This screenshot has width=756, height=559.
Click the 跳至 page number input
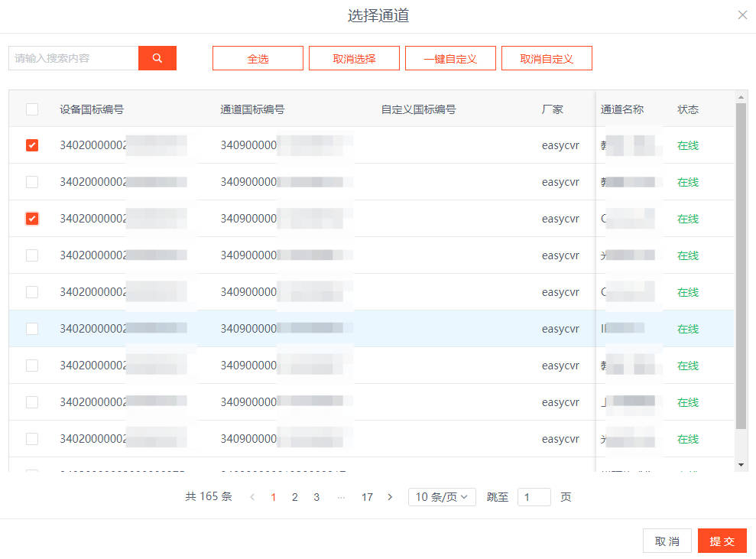534,497
